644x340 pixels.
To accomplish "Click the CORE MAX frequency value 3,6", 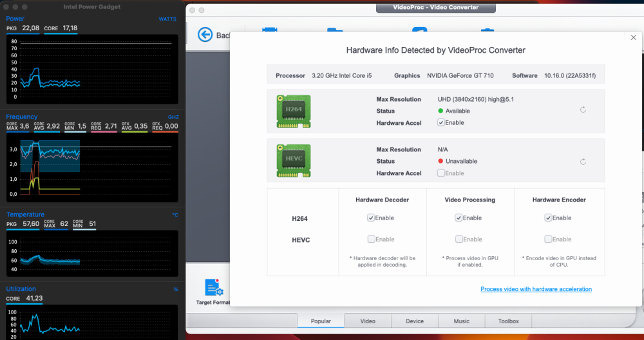I will [x=24, y=126].
